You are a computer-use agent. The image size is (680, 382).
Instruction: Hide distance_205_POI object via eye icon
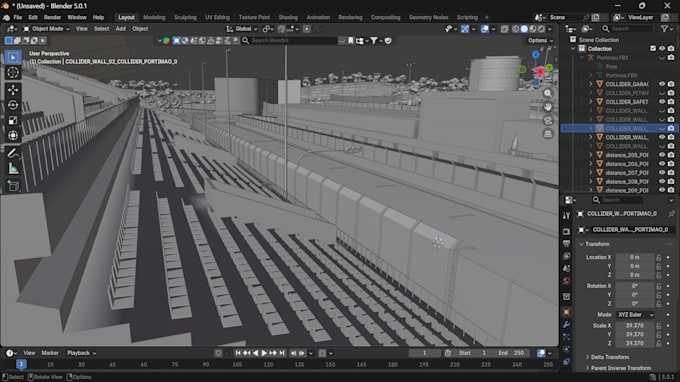662,155
